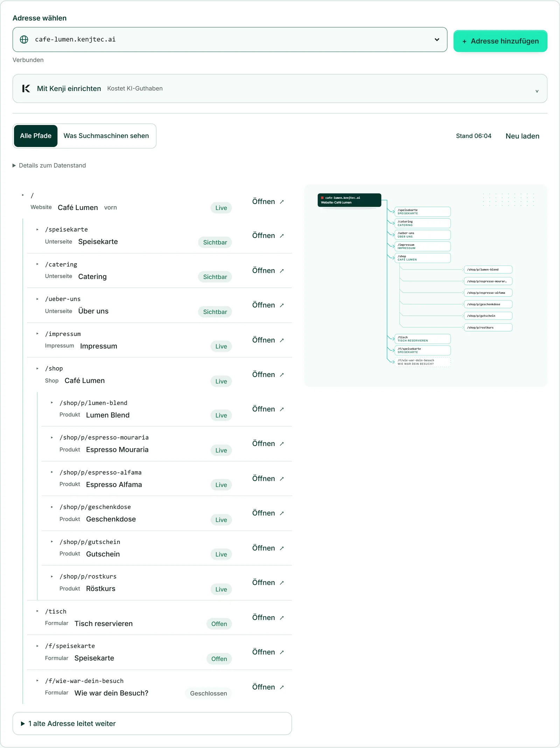This screenshot has width=560, height=748.
Task: Open the root Café Lumen website link
Action: point(268,202)
